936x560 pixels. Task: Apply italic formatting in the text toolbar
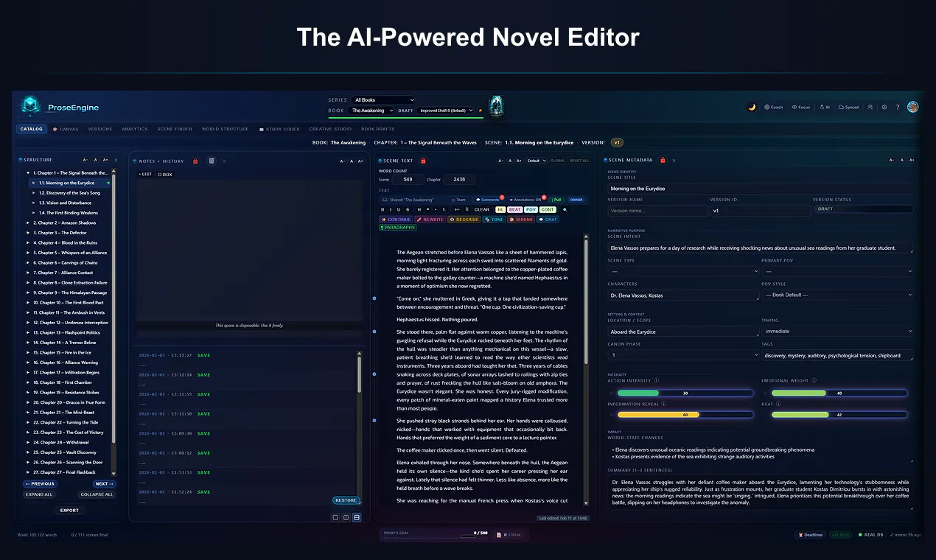pos(391,209)
